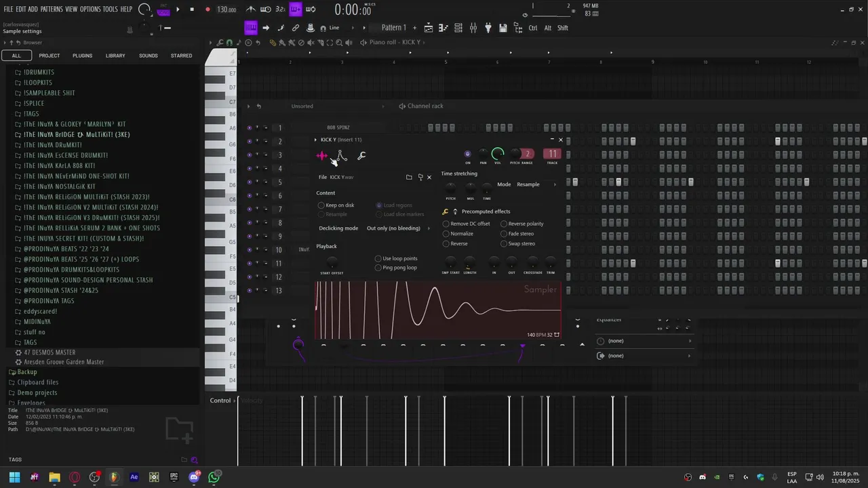The height and width of the screenshot is (488, 868).
Task: Enable Reverse precomputed effect
Action: point(455,243)
